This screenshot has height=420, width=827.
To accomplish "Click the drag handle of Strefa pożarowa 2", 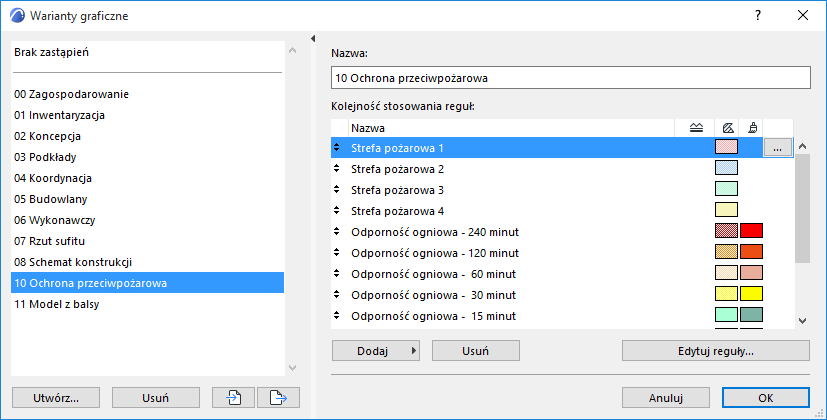I will pos(337,169).
